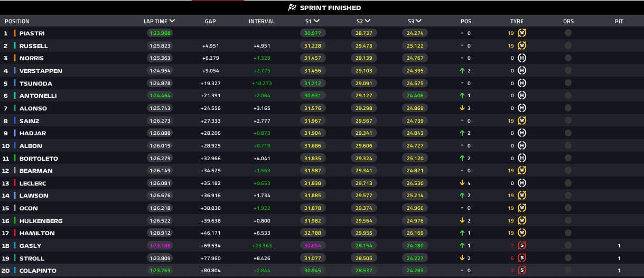Click Leclerc's red team color bar
The image size is (644, 278).
point(15,183)
